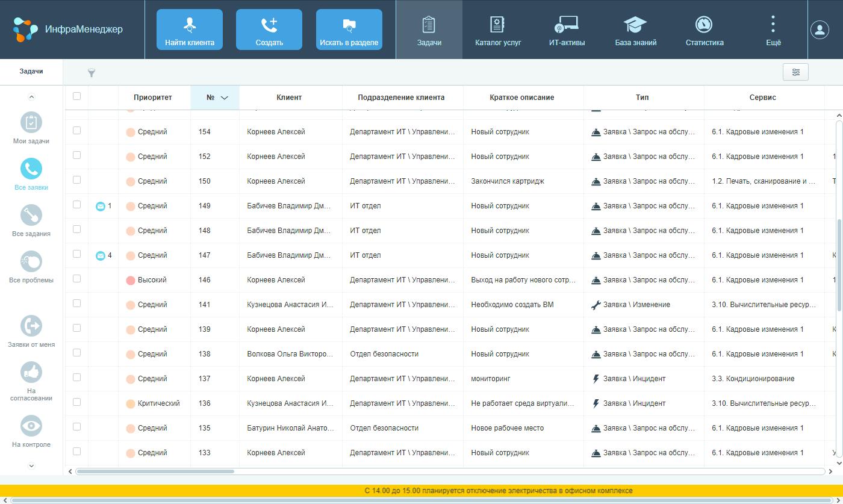Open the user profile icon

[x=819, y=29]
